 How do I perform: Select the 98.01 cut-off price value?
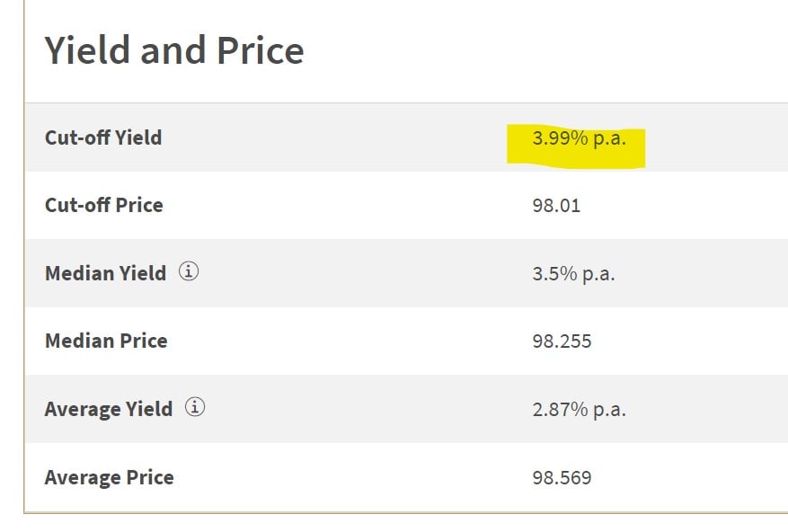point(556,206)
